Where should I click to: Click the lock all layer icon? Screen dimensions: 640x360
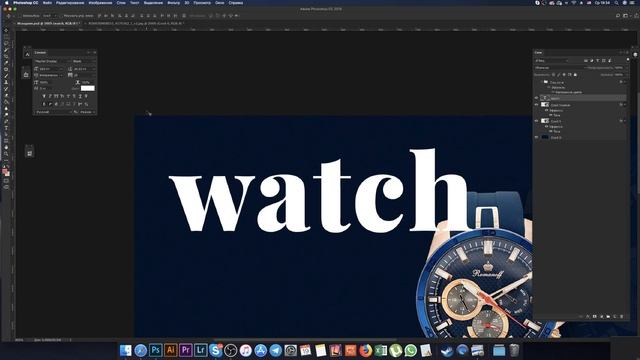point(576,75)
